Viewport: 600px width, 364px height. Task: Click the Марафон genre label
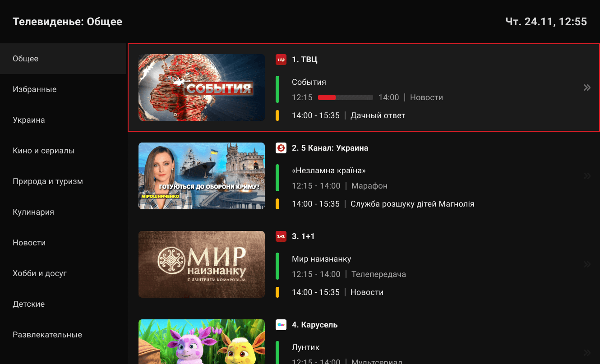[369, 186]
